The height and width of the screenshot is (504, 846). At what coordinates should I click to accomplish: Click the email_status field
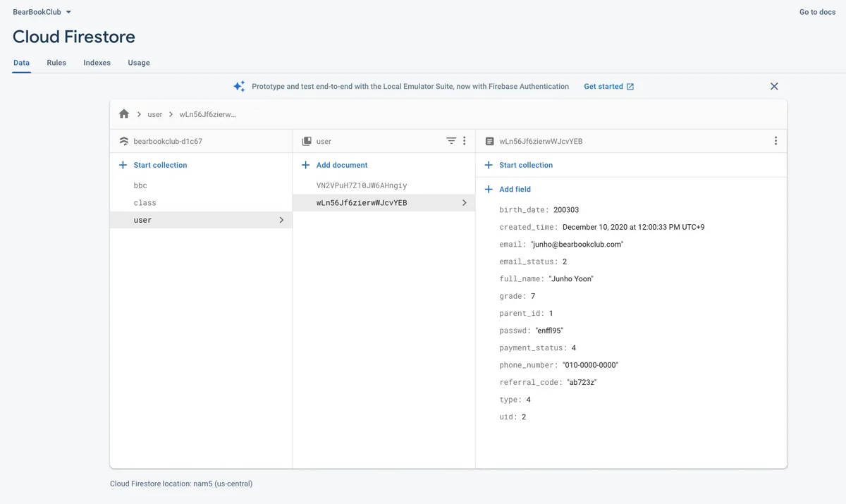click(x=533, y=262)
